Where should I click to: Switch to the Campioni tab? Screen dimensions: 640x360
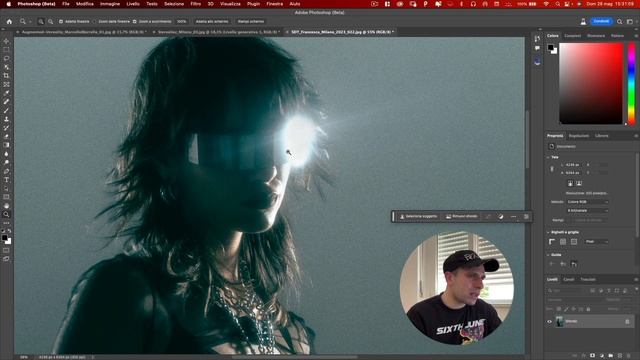[572, 36]
